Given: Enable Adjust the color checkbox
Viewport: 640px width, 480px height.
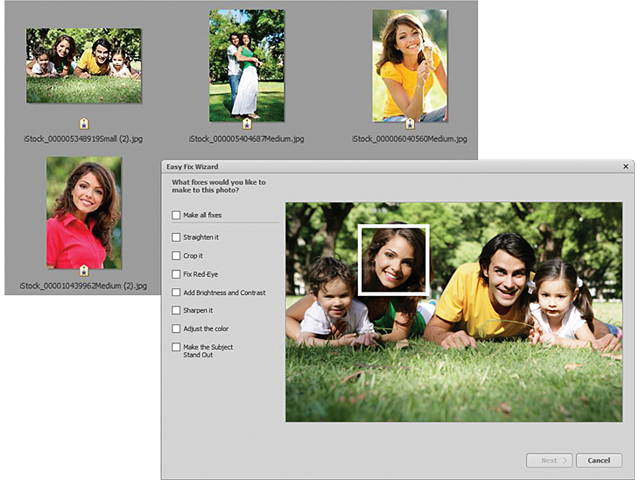Looking at the screenshot, I should (x=176, y=329).
